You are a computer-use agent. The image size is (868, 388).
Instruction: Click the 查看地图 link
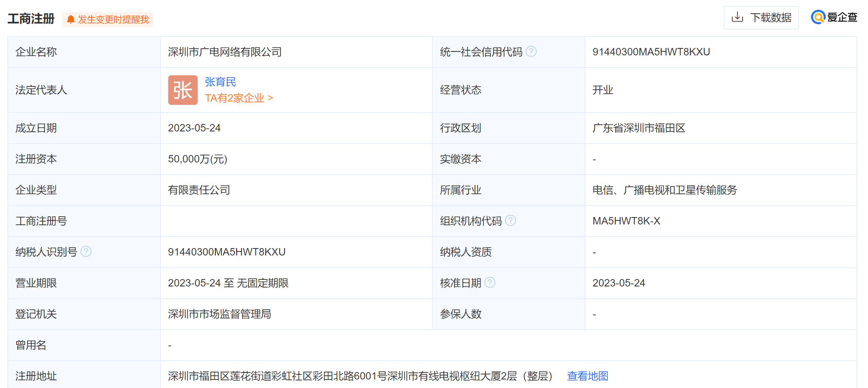(587, 376)
